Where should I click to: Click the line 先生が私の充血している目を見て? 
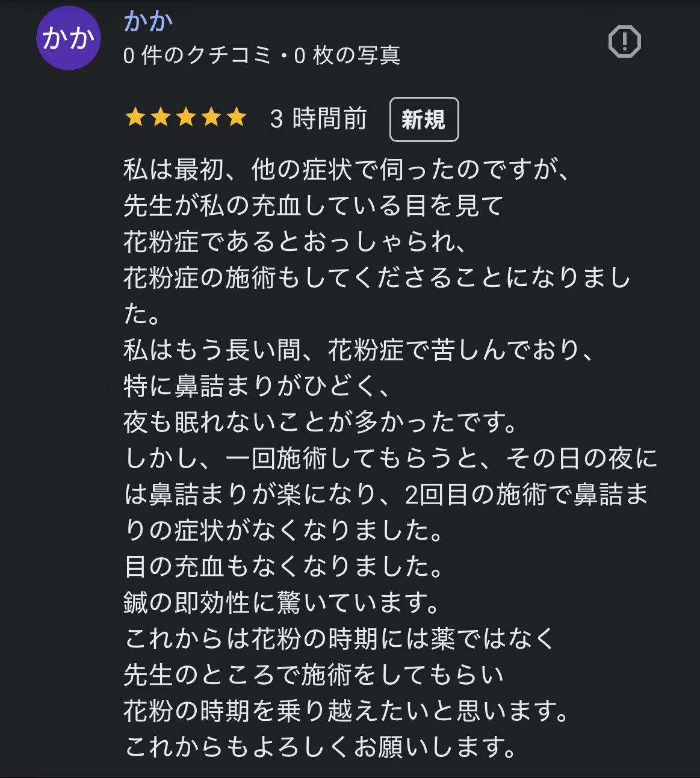(313, 205)
